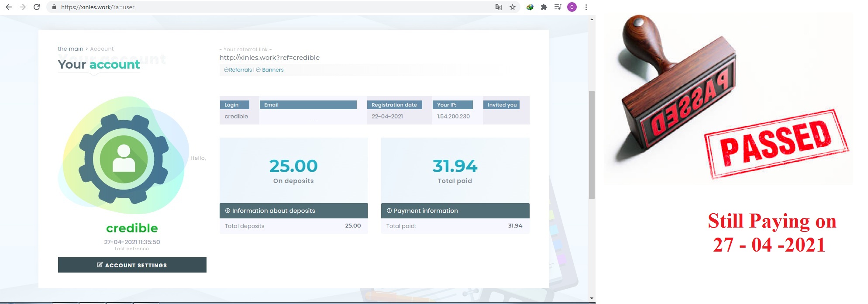This screenshot has width=868, height=304.
Task: Open the translate page icon
Action: [499, 7]
